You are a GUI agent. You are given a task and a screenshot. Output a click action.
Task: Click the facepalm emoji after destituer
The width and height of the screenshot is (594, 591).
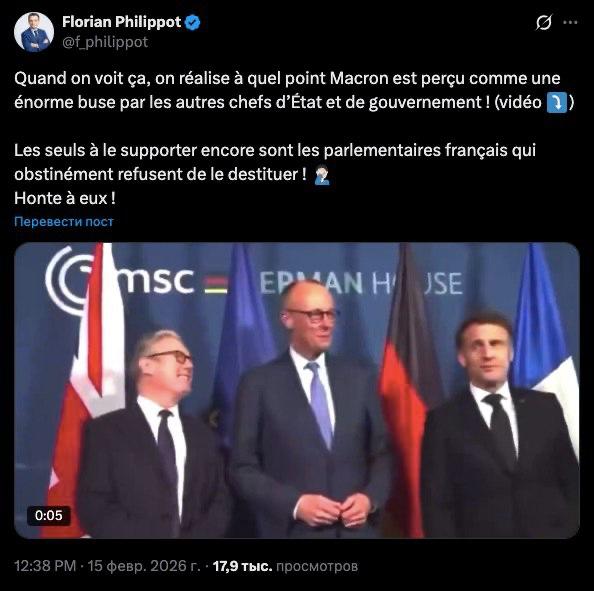click(x=322, y=175)
